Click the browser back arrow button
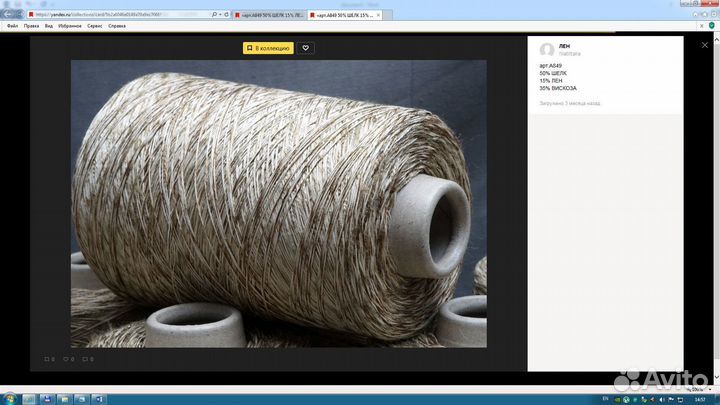This screenshot has height=405, width=720. pyautogui.click(x=10, y=15)
